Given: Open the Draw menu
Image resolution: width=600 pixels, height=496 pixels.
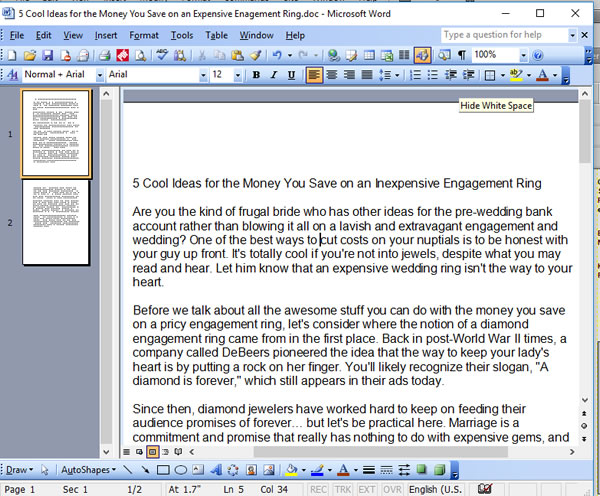Looking at the screenshot, I should click(x=20, y=470).
